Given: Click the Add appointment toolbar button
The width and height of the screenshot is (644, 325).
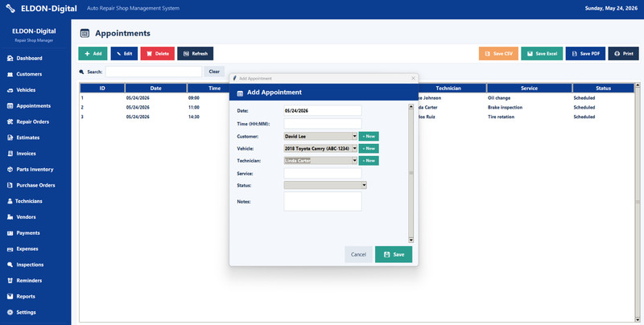Looking at the screenshot, I should (x=93, y=53).
